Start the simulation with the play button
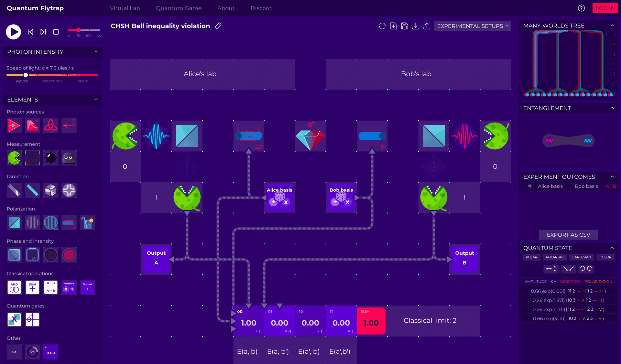The width and height of the screenshot is (621, 364). point(13,32)
